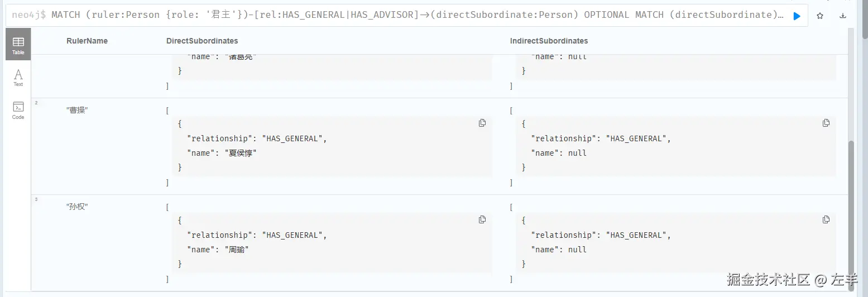The height and width of the screenshot is (297, 868).
Task: Copy 曹操's IndirectSubordinates cell contents
Action: [x=826, y=123]
